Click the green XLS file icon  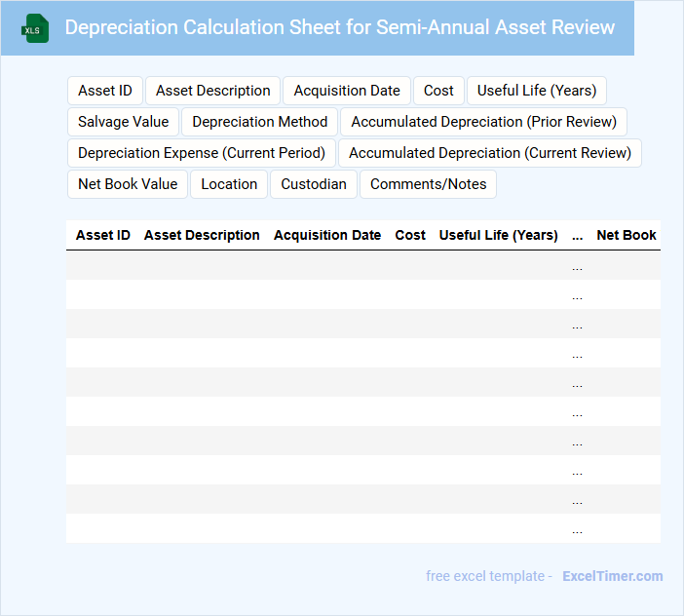click(x=35, y=28)
